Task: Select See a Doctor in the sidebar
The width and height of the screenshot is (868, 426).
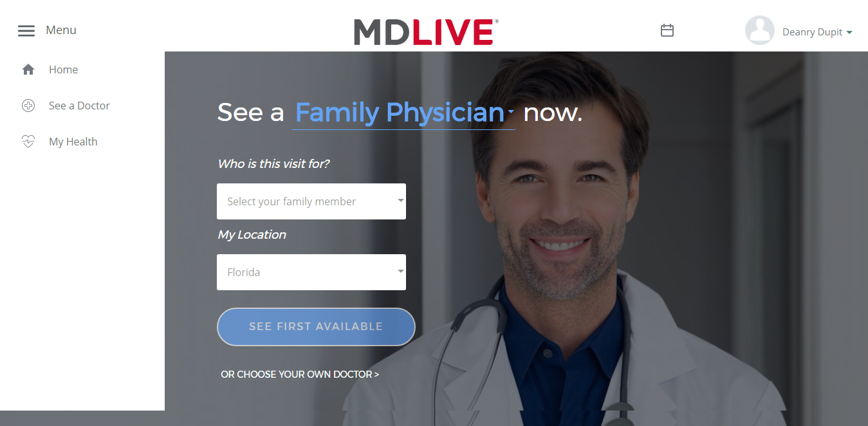Action: pyautogui.click(x=79, y=106)
